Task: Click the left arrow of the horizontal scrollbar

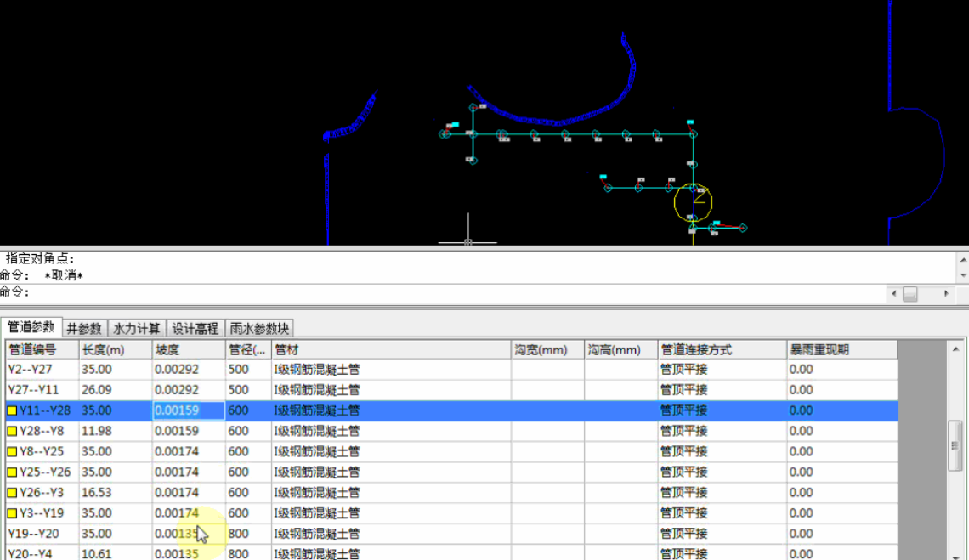Action: (x=892, y=294)
